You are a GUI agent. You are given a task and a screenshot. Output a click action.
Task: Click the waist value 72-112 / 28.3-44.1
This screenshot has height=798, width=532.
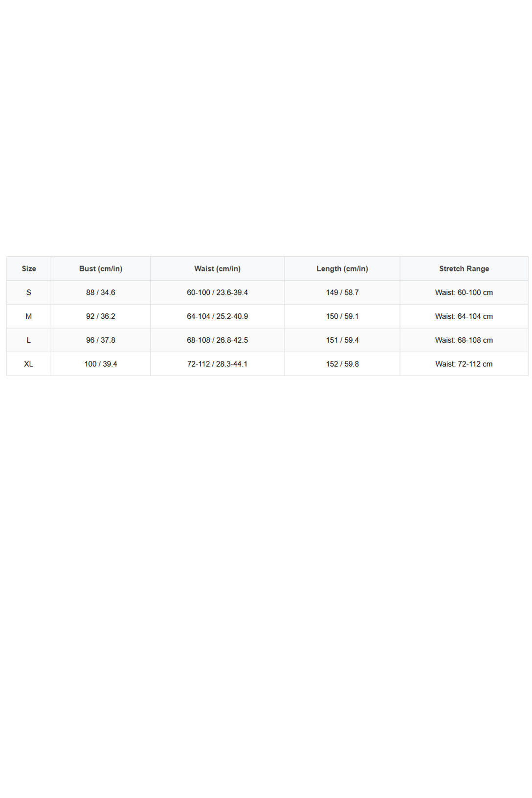[x=218, y=364]
